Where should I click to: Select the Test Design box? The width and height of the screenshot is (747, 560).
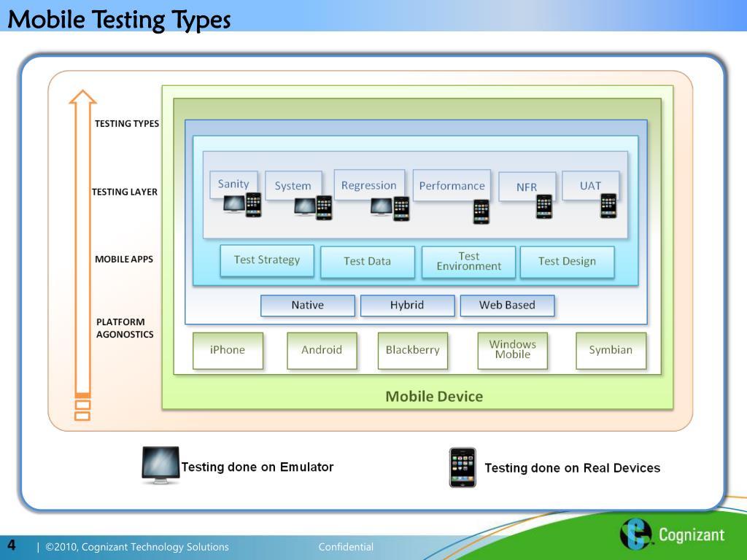(x=567, y=262)
